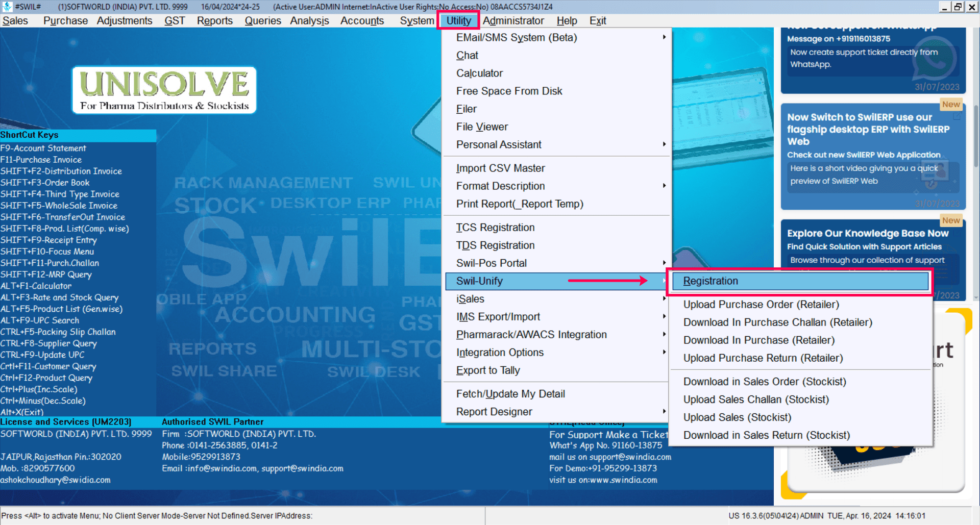980x525 pixels.
Task: Expand Swil-Pos Portal submenu
Action: click(x=556, y=263)
